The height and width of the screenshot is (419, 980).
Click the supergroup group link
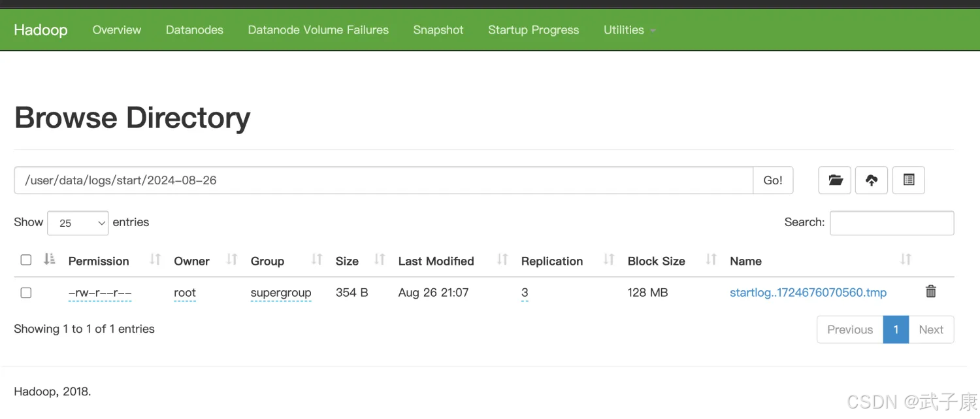[281, 293]
